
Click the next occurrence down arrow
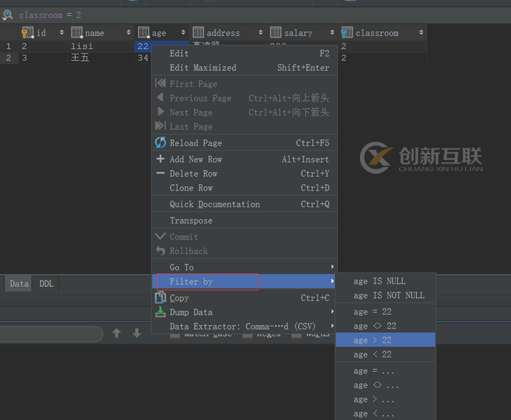click(x=137, y=333)
